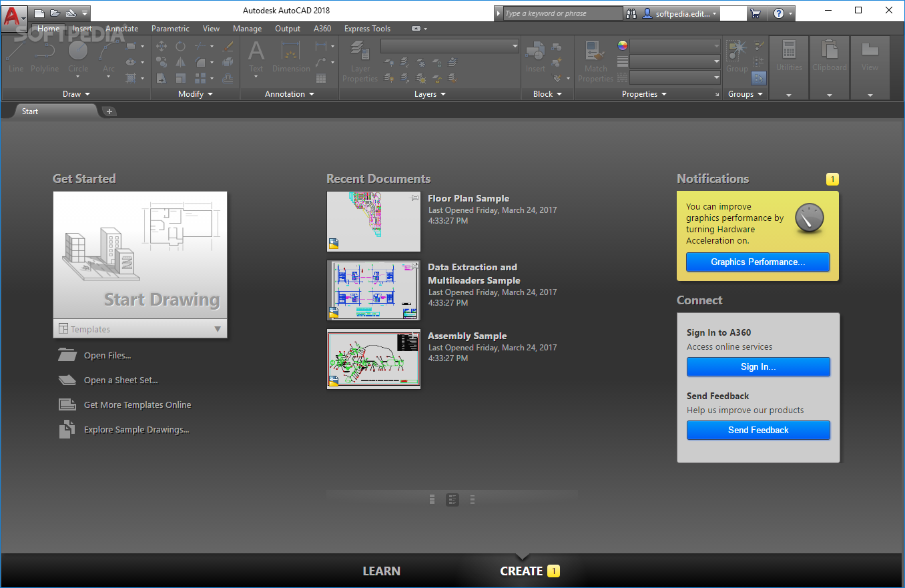The width and height of the screenshot is (905, 588).
Task: Open the Output ribbon tab
Action: click(288, 29)
